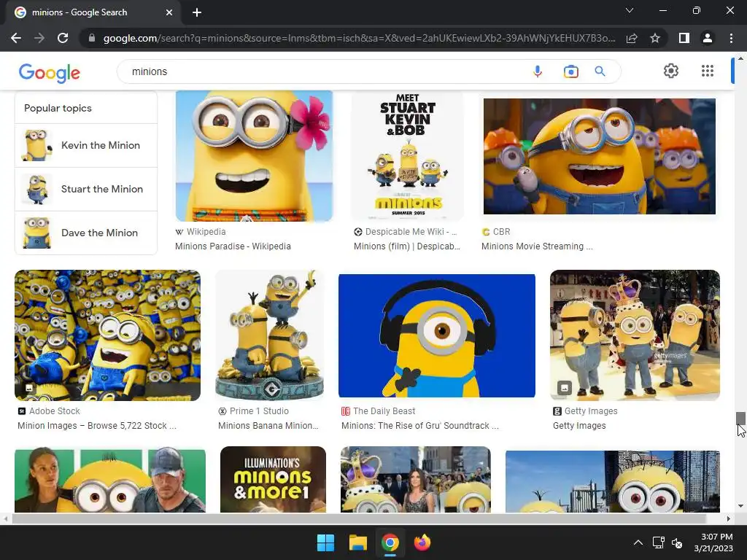
Task: Follow Minions: The Rise of Gru Soundtrack link
Action: tap(420, 426)
